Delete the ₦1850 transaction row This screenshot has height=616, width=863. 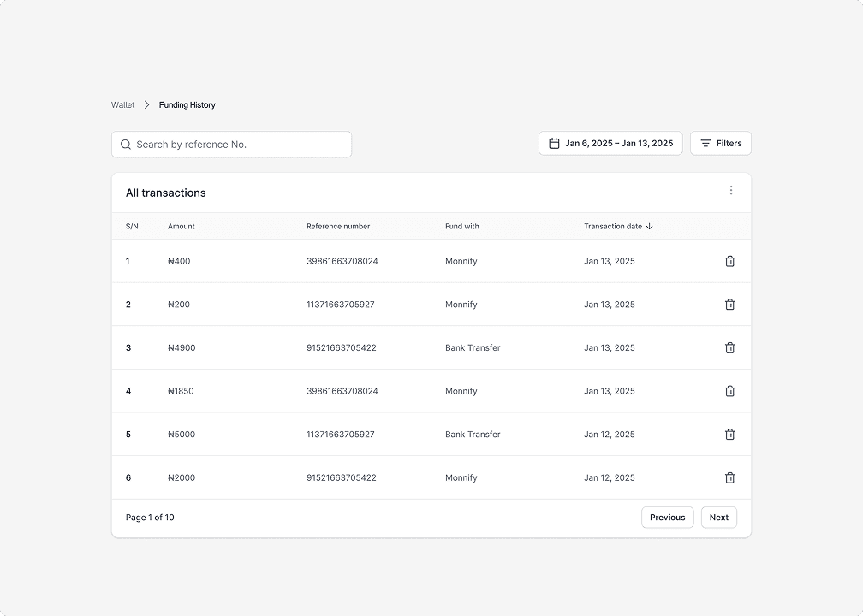[x=729, y=391]
